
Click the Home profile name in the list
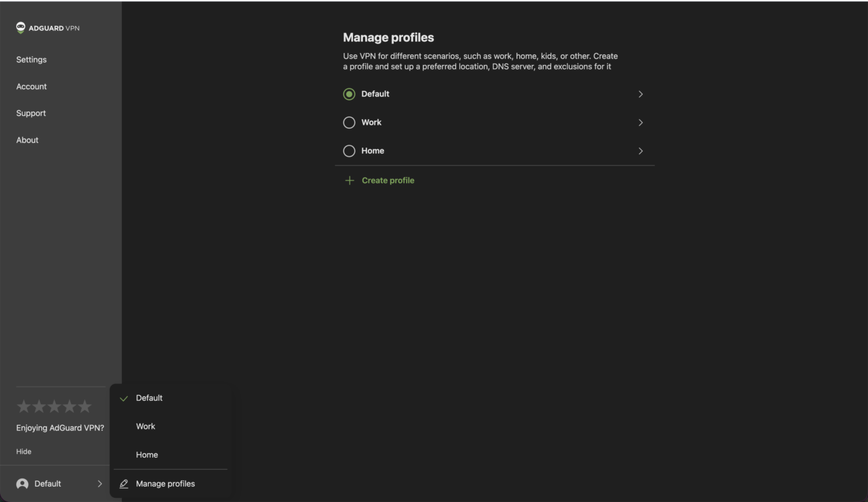click(372, 151)
